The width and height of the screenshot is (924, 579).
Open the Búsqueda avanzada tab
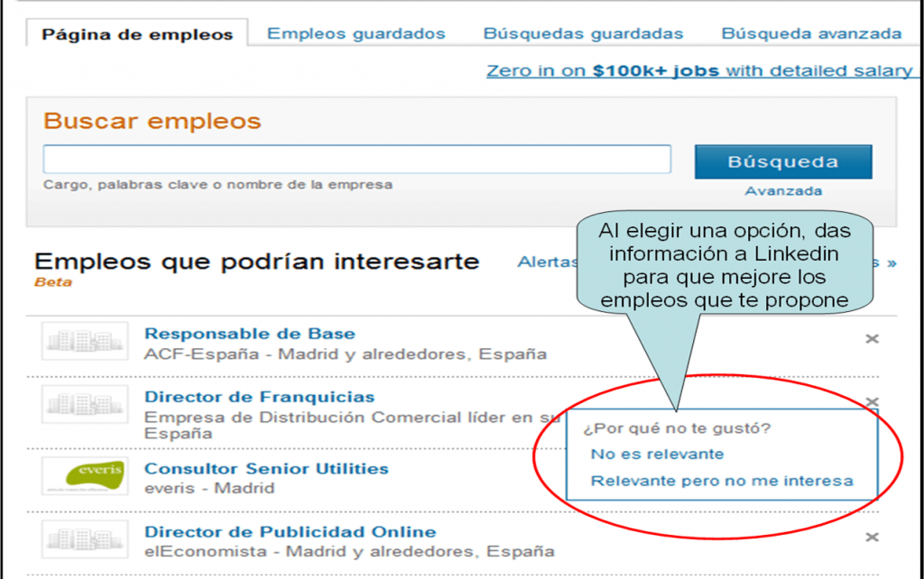pyautogui.click(x=811, y=33)
